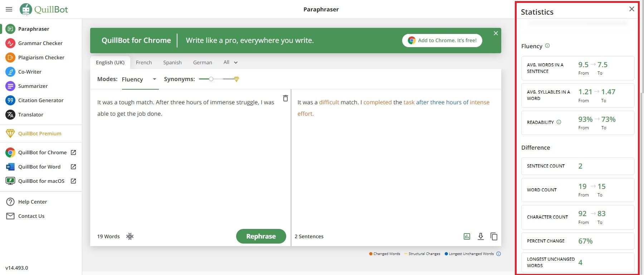Click the Longest Unchanged Words legend info icon
This screenshot has height=275, width=644.
[499, 254]
